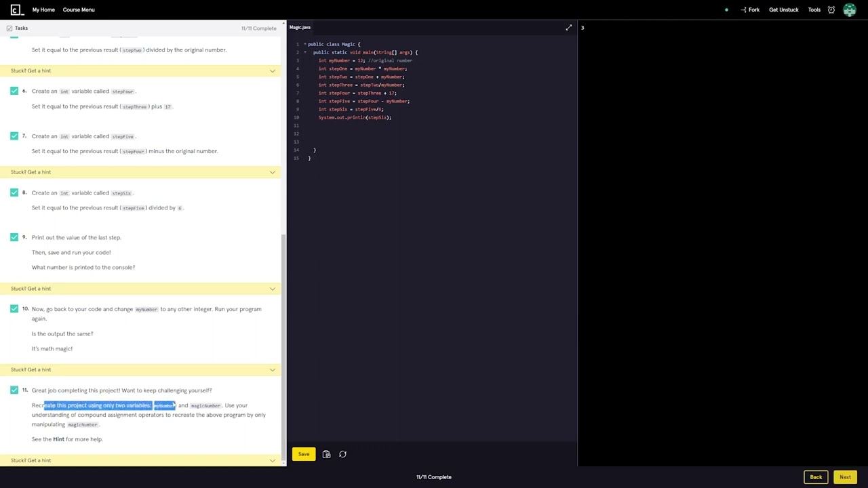Expand hint below task 7 stepFive
The height and width of the screenshot is (488, 868).
pyautogui.click(x=140, y=172)
